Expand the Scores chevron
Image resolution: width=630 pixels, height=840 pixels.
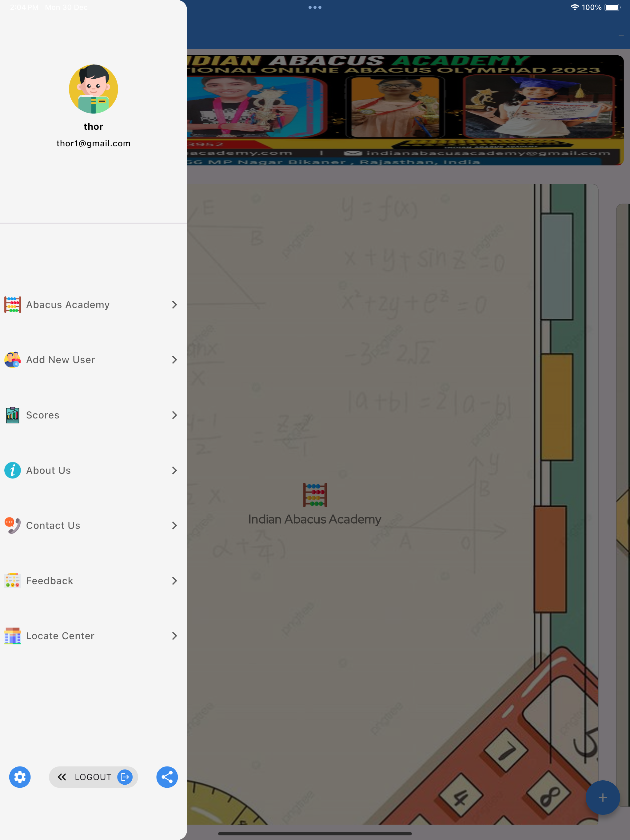pos(174,415)
